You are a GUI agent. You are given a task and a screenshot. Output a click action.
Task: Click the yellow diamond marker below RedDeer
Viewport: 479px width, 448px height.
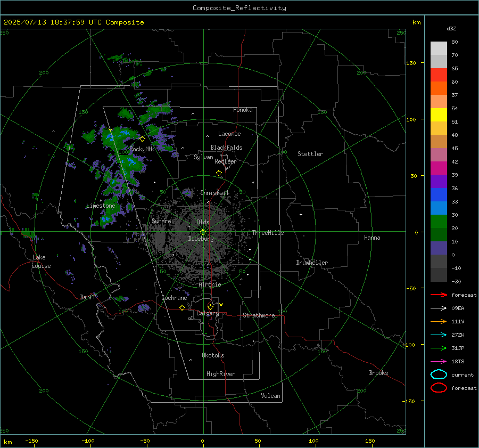(219, 173)
